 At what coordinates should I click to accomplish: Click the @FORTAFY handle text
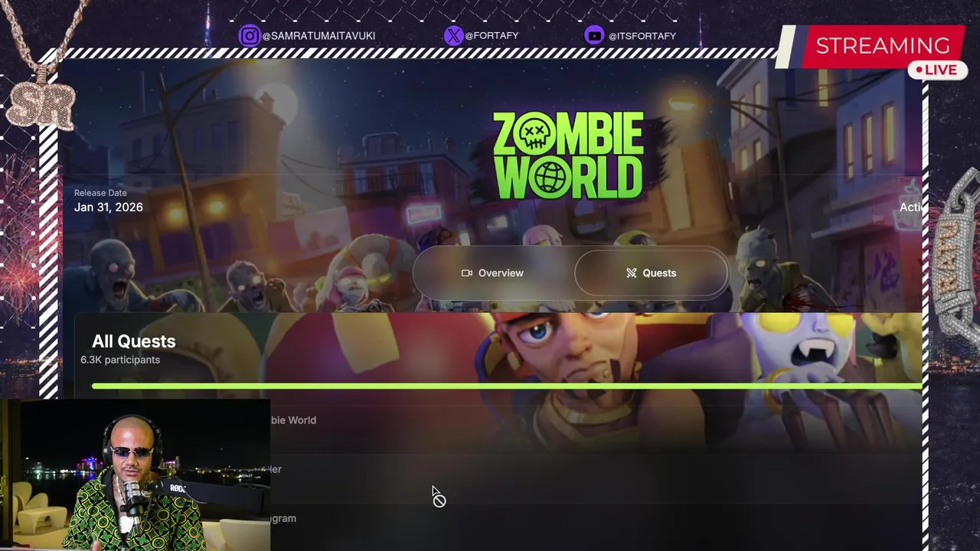coord(492,36)
